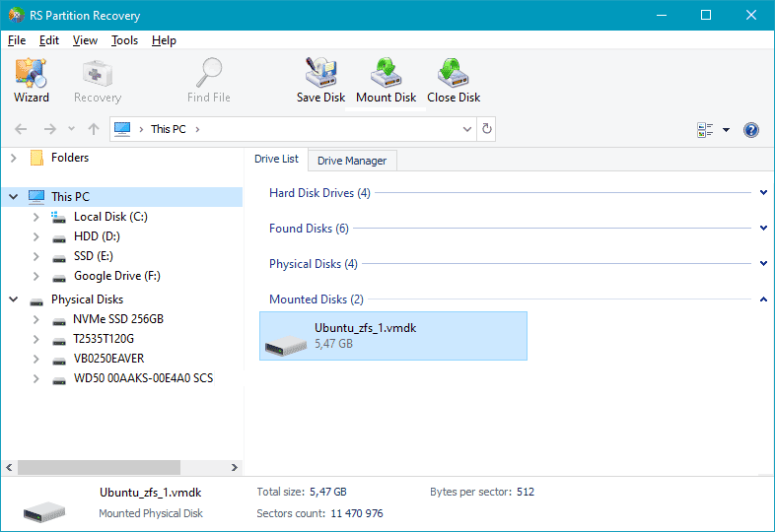
Task: Expand Local Disk (C:) node
Action: click(35, 217)
